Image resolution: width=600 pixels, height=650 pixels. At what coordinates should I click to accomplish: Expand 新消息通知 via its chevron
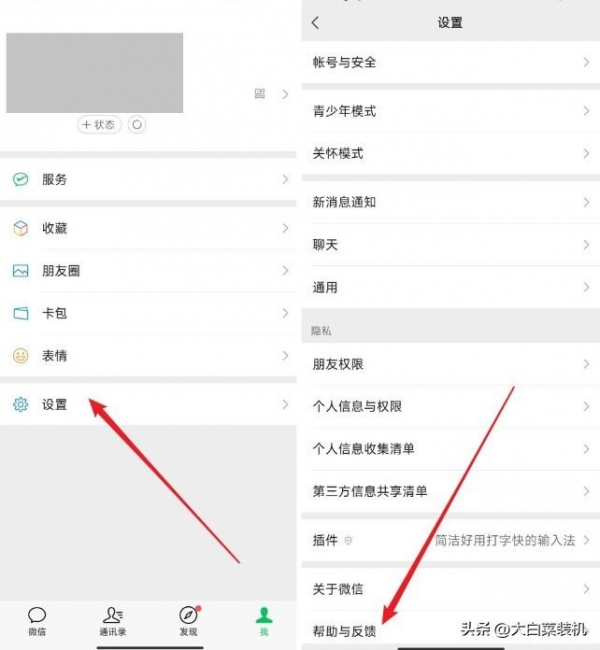point(586,202)
